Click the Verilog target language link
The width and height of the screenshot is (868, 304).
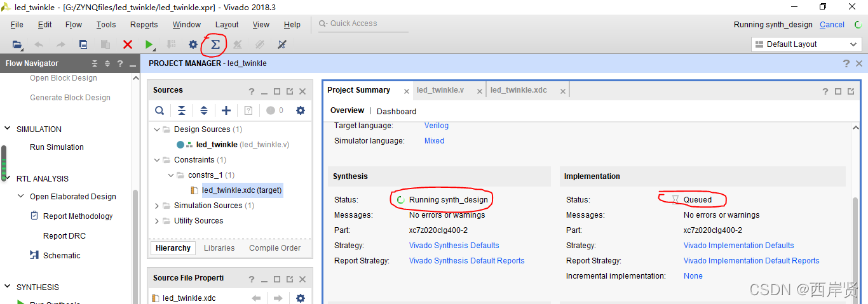[x=437, y=126]
